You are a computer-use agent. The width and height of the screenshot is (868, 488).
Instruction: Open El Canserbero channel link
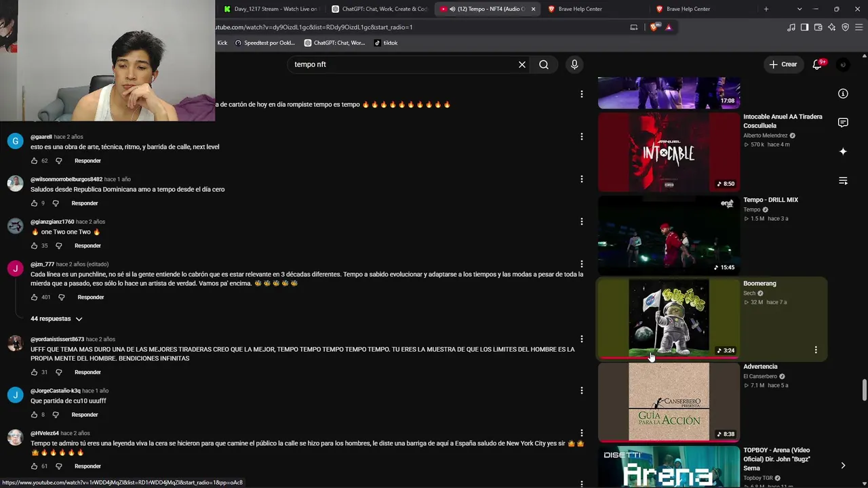coord(760,376)
